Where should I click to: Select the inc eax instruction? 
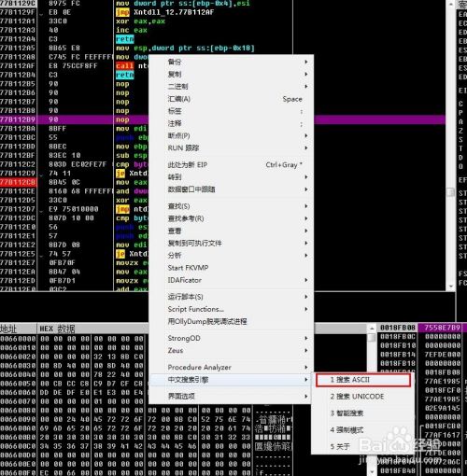coord(132,30)
